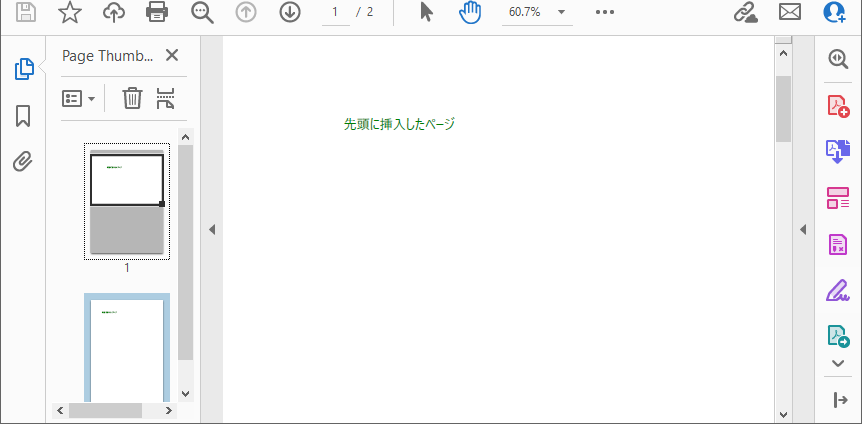Share a link to the file icon
This screenshot has height=424, width=862.
(746, 12)
